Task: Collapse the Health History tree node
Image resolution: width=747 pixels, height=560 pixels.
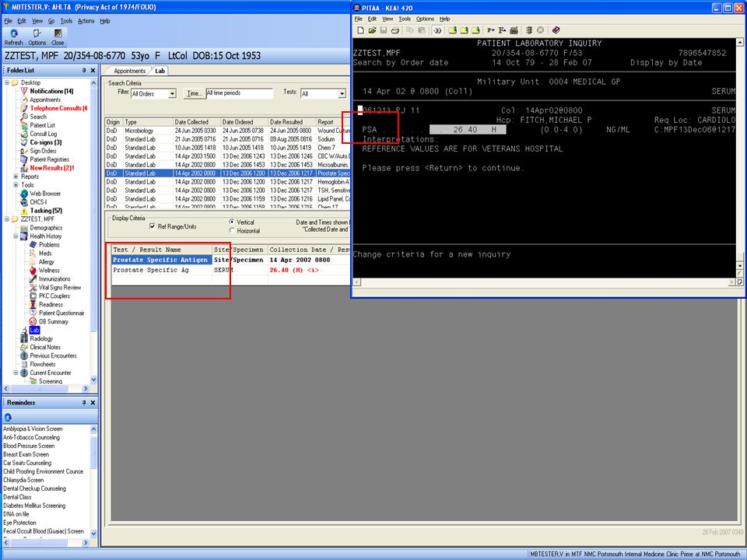Action: coord(16,236)
